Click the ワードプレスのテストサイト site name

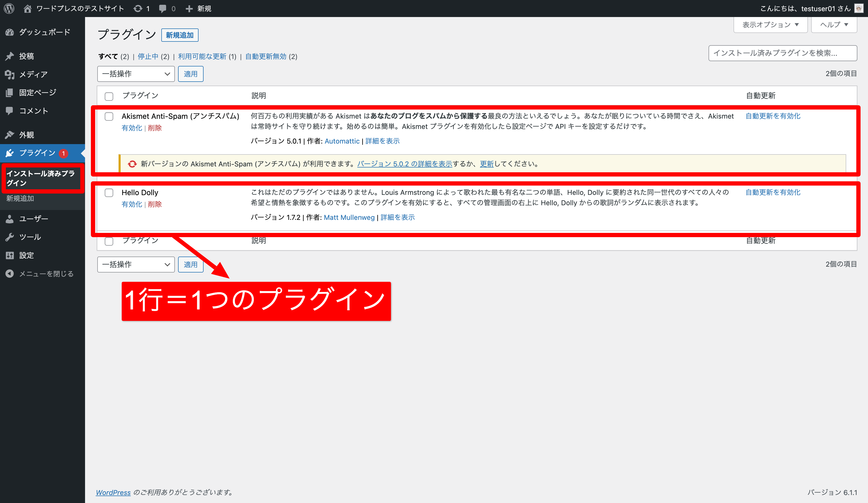pyautogui.click(x=80, y=9)
